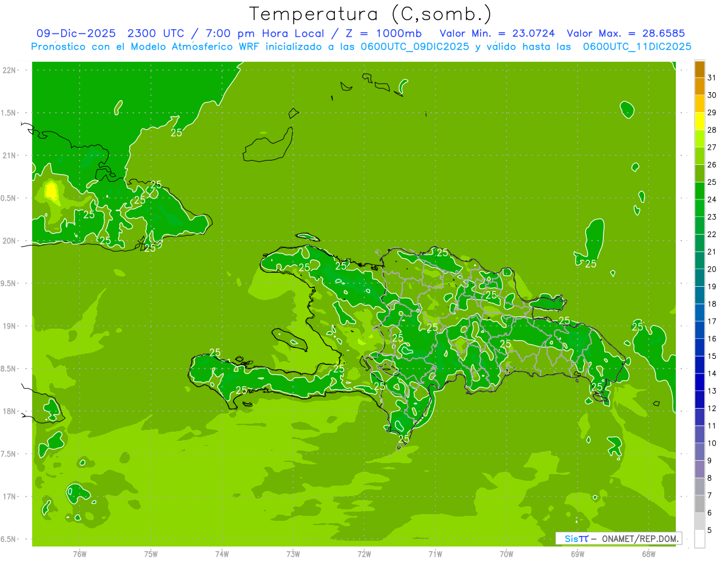The image size is (728, 562).
Task: Click the 'Sisπ' logo text
Action: [576, 538]
